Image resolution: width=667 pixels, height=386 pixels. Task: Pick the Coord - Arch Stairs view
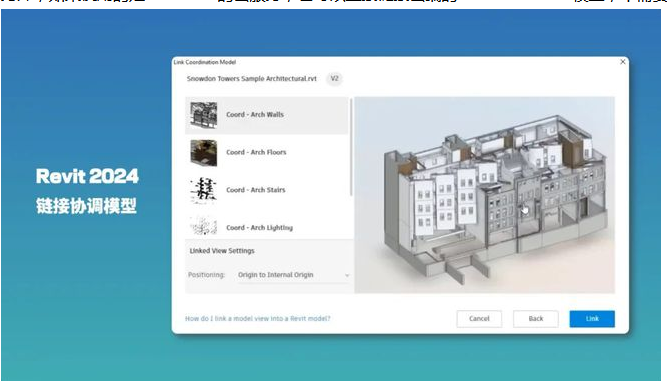[266, 190]
